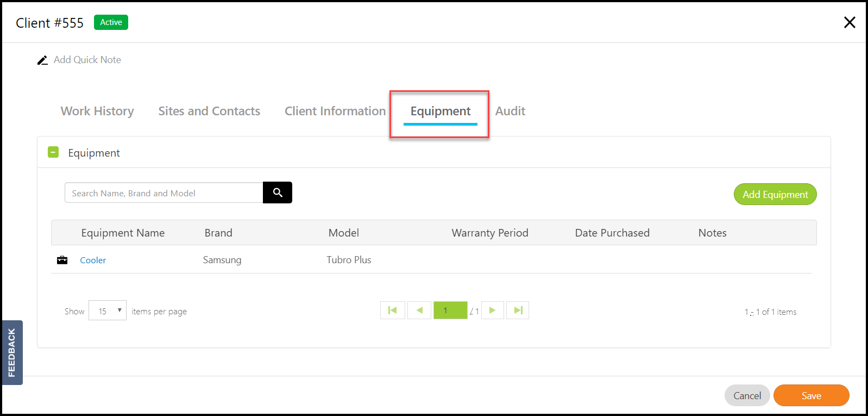868x416 pixels.
Task: Click the Brand column header
Action: pos(218,233)
